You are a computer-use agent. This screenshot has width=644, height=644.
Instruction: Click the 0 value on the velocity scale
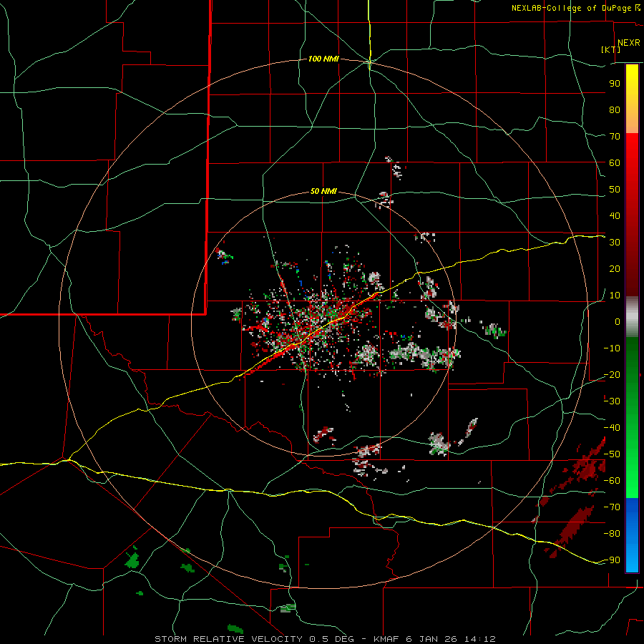pyautogui.click(x=618, y=321)
